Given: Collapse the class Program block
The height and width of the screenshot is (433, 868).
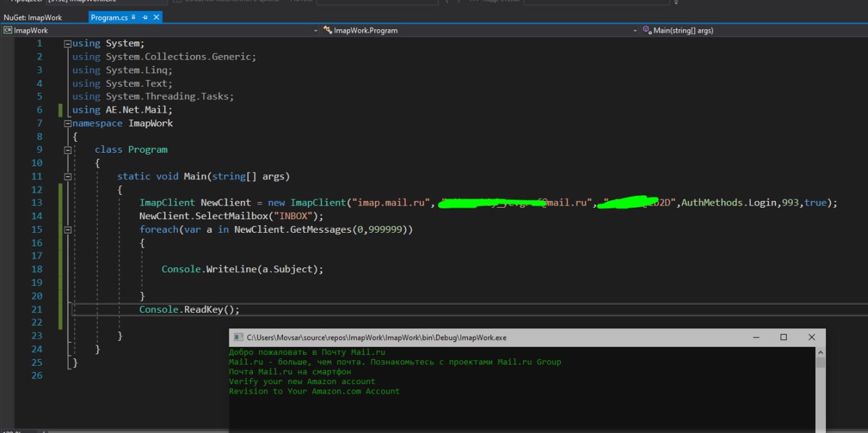Looking at the screenshot, I should [x=67, y=150].
